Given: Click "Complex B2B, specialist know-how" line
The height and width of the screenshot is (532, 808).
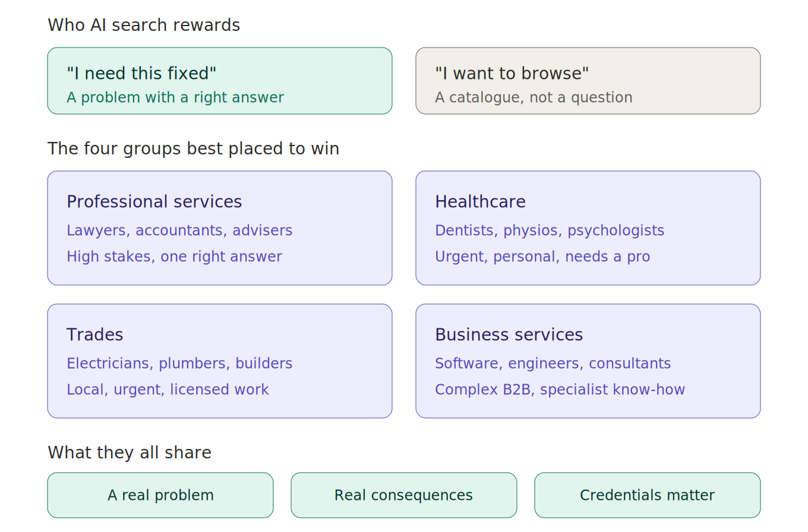Looking at the screenshot, I should (560, 389).
